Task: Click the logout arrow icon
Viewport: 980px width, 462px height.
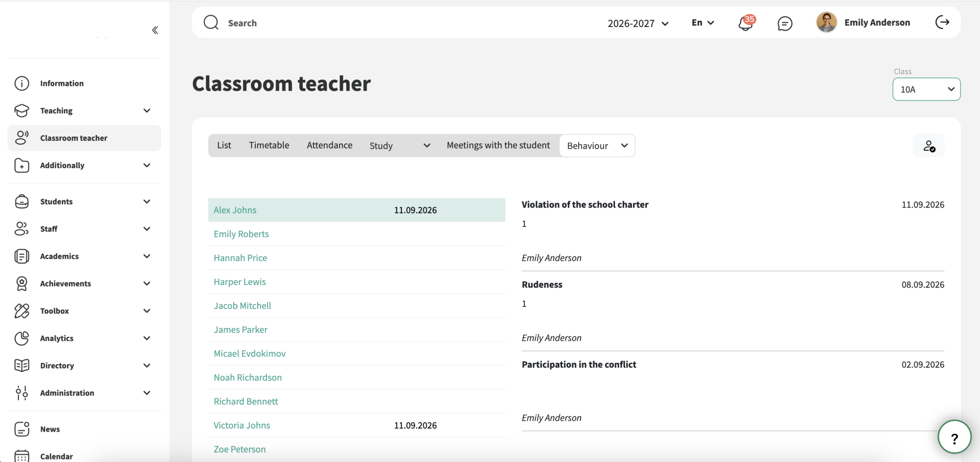Action: pyautogui.click(x=942, y=22)
